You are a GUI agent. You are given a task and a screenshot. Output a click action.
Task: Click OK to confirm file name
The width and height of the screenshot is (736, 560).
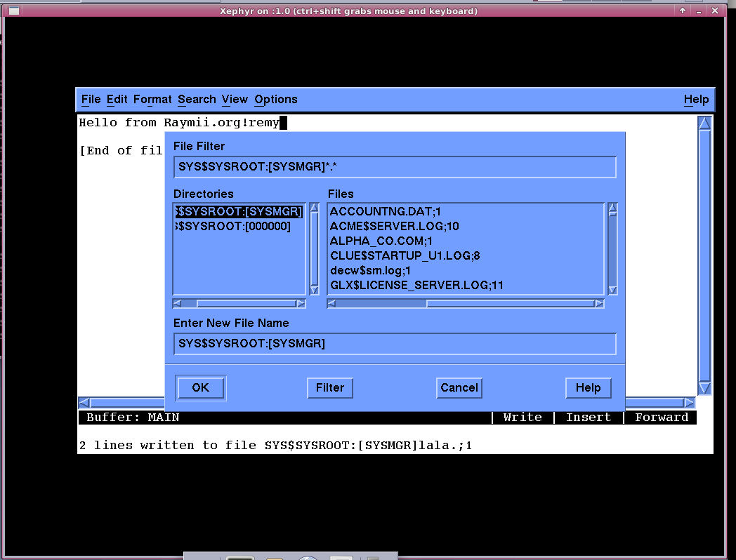pyautogui.click(x=200, y=388)
